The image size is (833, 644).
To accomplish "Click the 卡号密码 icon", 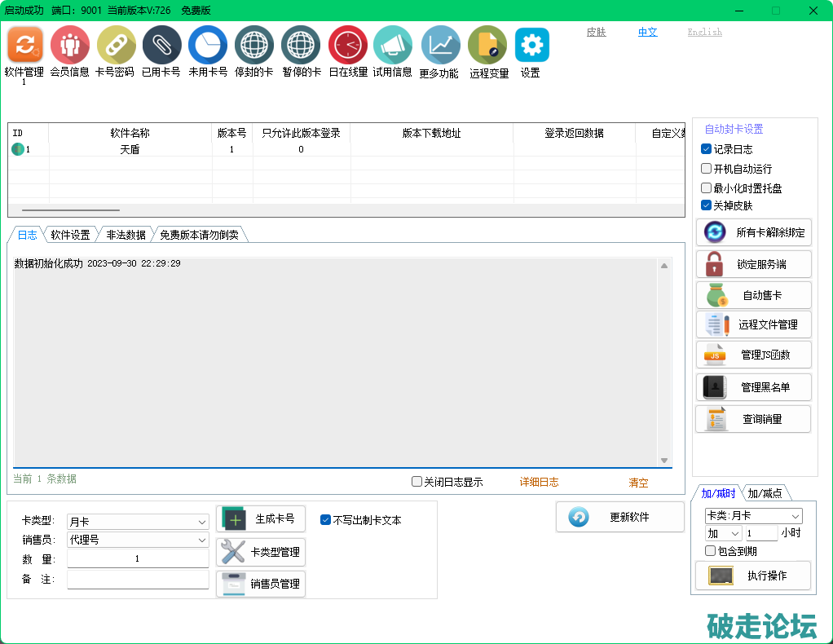I will (116, 45).
